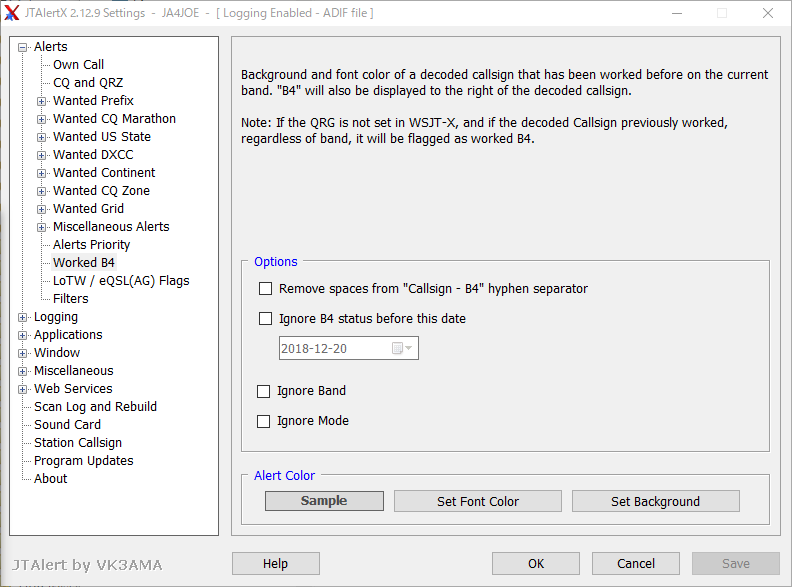
Task: Open the date picker calendar dropdown
Action: pyautogui.click(x=403, y=348)
